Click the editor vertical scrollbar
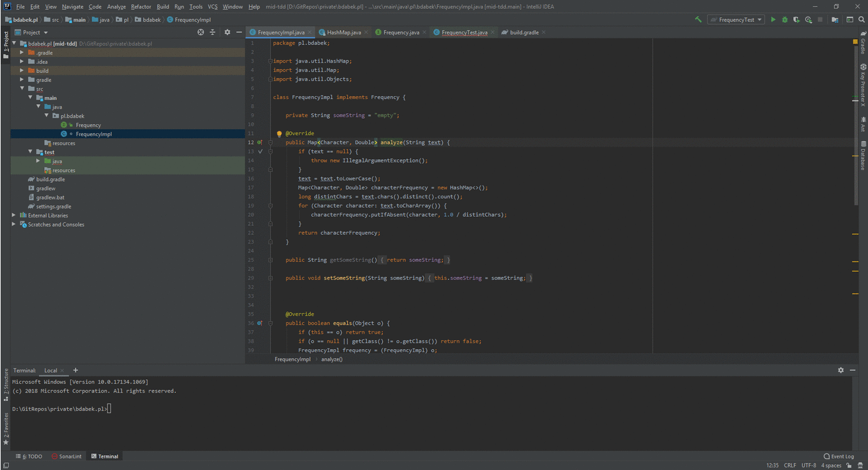The image size is (868, 470). [x=855, y=125]
